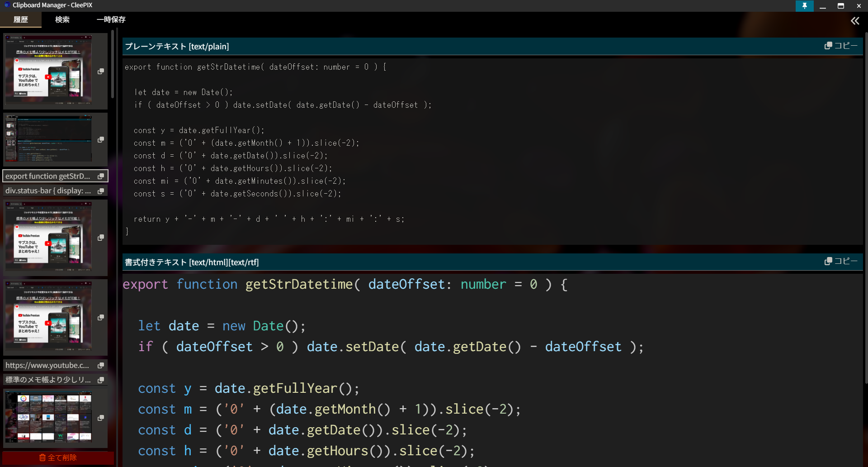
Task: Close the Clipboard Manager window
Action: point(859,6)
